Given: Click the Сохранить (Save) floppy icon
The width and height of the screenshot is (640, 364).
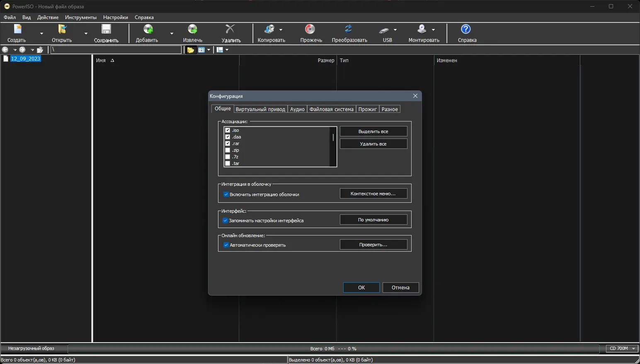Looking at the screenshot, I should [x=107, y=29].
